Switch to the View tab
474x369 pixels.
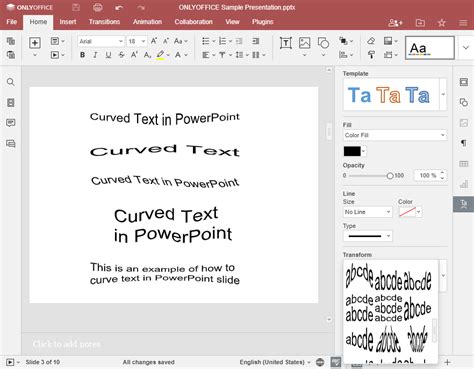click(x=232, y=22)
